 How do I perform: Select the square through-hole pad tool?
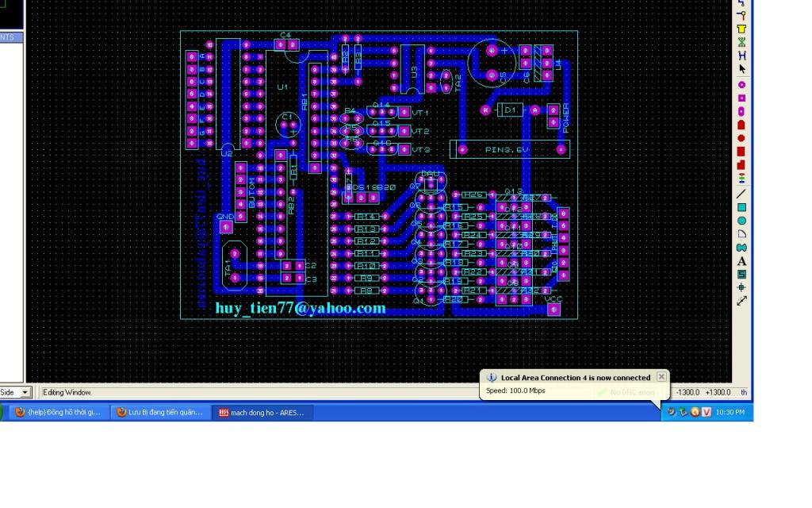[741, 98]
